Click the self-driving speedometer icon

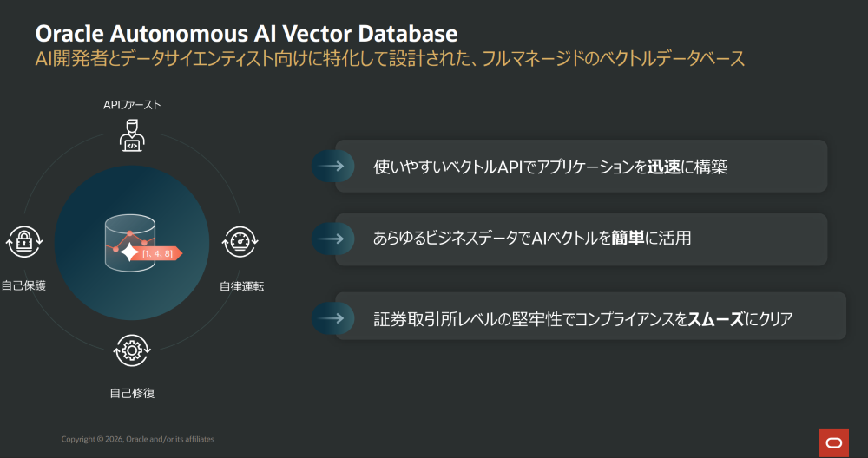pyautogui.click(x=239, y=244)
